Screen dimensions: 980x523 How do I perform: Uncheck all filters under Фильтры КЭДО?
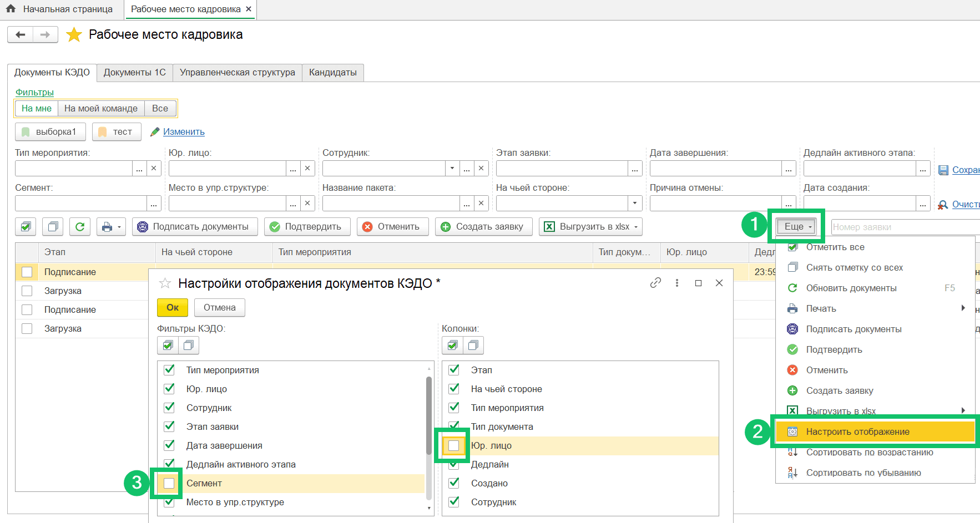pos(189,346)
